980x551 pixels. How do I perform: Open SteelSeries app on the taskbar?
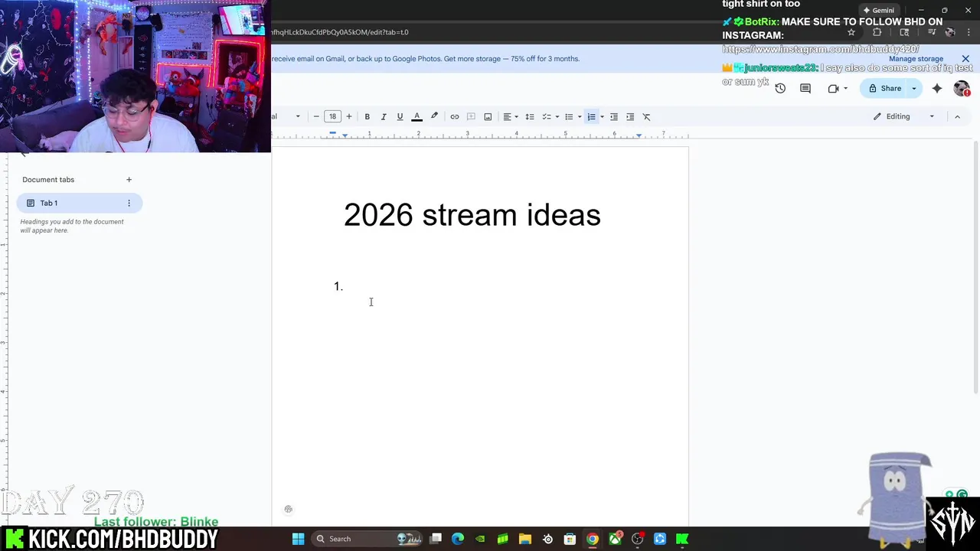click(547, 539)
